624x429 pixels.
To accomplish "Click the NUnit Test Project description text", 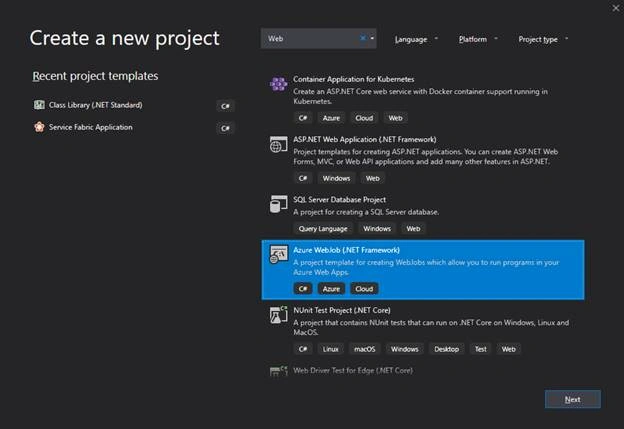I will [431, 327].
